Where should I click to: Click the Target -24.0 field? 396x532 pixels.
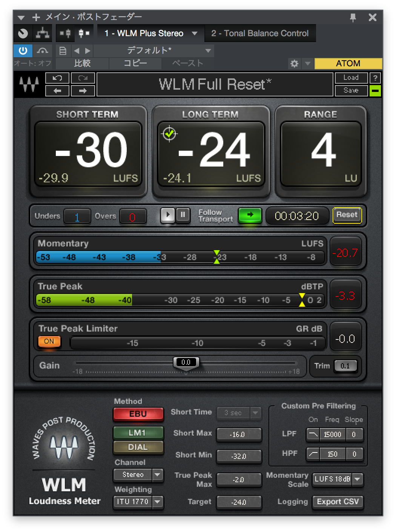coord(239,502)
